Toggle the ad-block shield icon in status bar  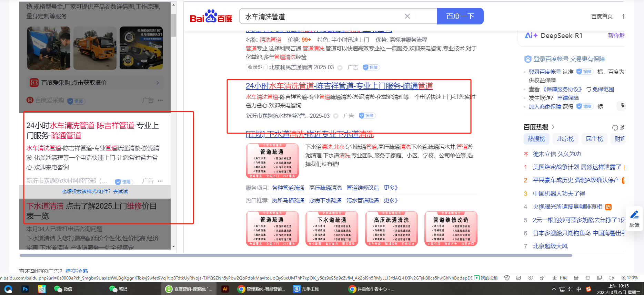point(507,278)
